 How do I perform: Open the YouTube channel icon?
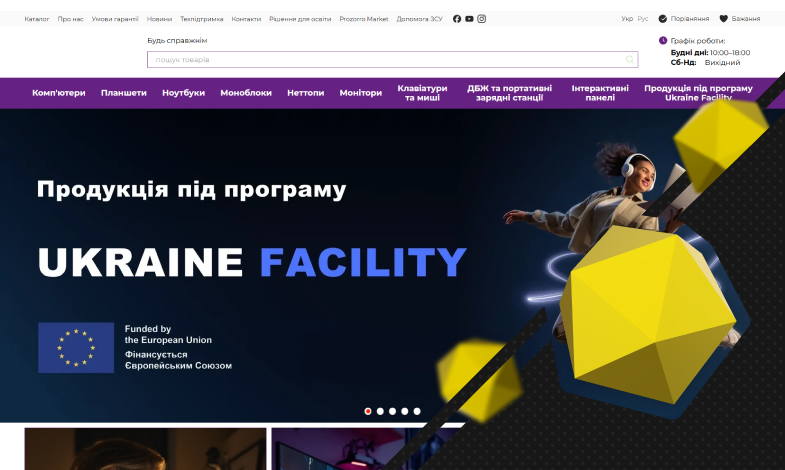469,19
